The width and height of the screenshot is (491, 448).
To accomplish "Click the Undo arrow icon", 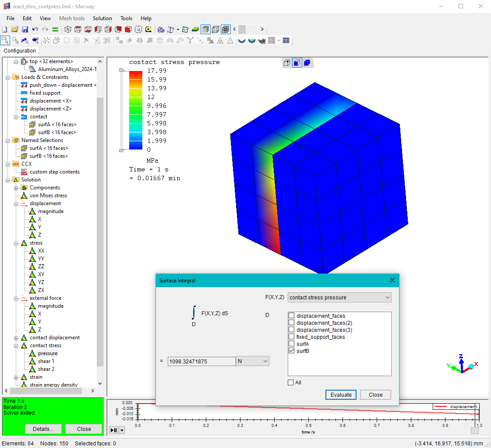I will pos(35,29).
